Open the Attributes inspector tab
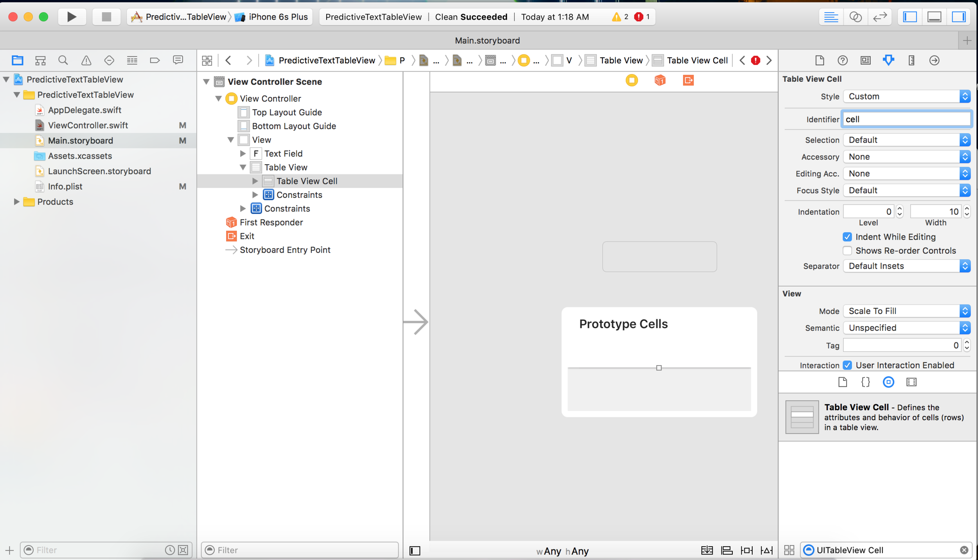The height and width of the screenshot is (560, 978). [888, 60]
